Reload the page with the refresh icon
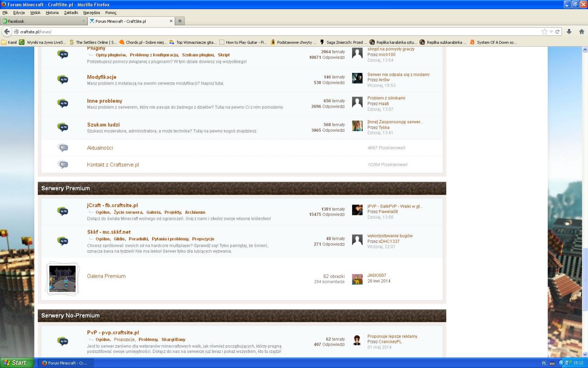This screenshot has width=588, height=368. point(557,32)
